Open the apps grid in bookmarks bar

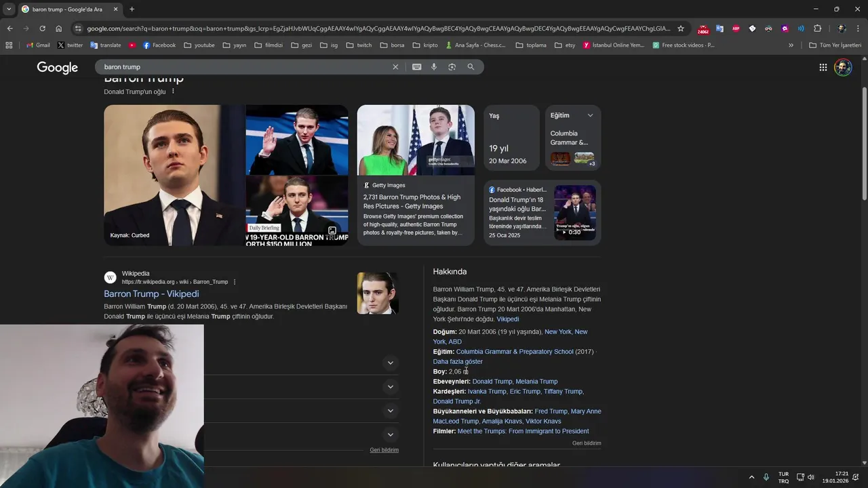9,45
